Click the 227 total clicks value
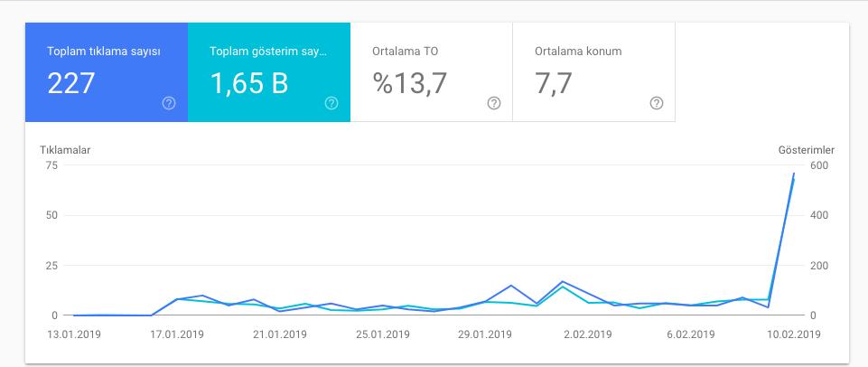 pos(70,83)
